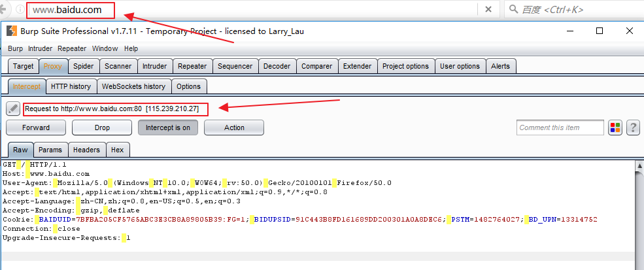
Task: Click the Accept: text/html header line
Action: [165, 192]
